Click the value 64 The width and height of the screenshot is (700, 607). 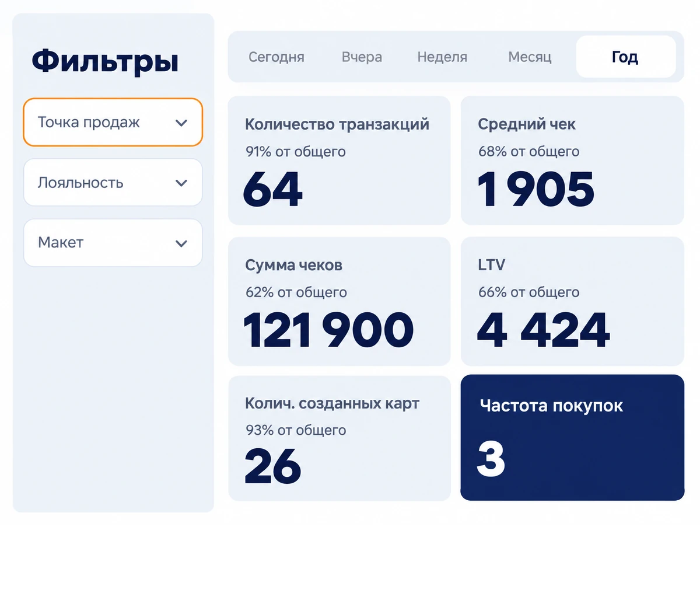click(272, 189)
